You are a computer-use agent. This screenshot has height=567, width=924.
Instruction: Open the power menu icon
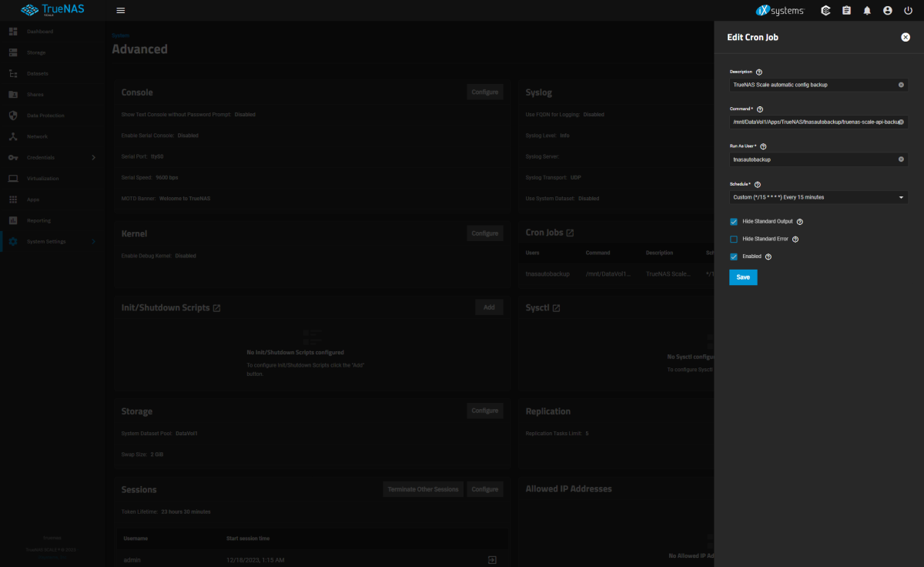click(x=908, y=11)
